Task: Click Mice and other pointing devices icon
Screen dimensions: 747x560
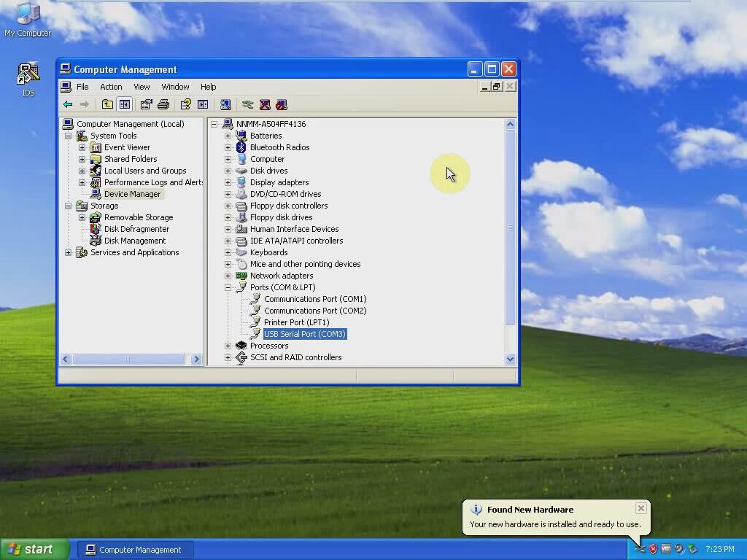Action: [241, 264]
